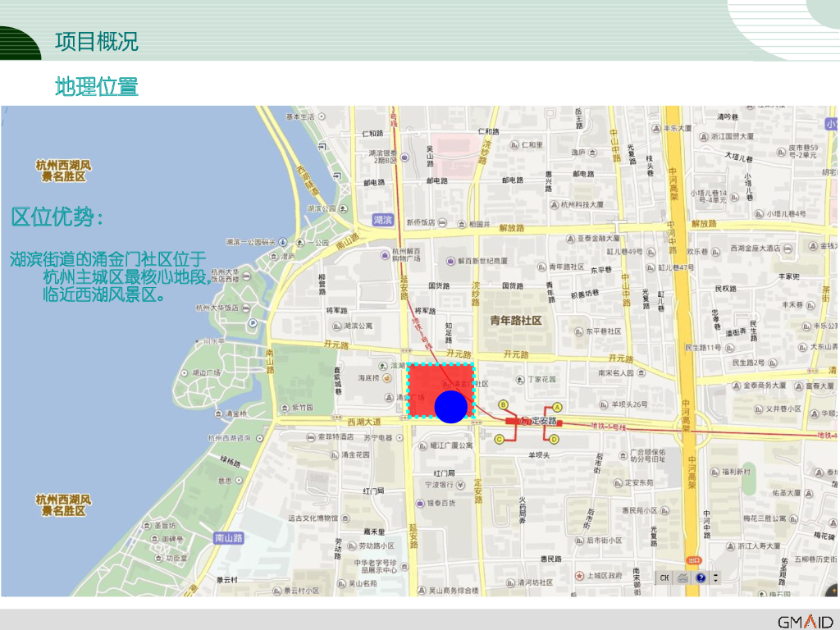The height and width of the screenshot is (630, 840).
Task: Select the 解放路 road label near 相国井
Action: (512, 228)
